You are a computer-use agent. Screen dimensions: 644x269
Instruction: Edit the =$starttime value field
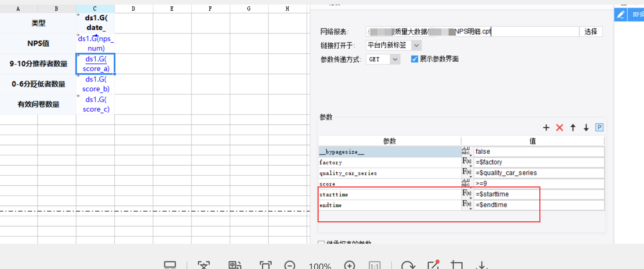[539, 194]
